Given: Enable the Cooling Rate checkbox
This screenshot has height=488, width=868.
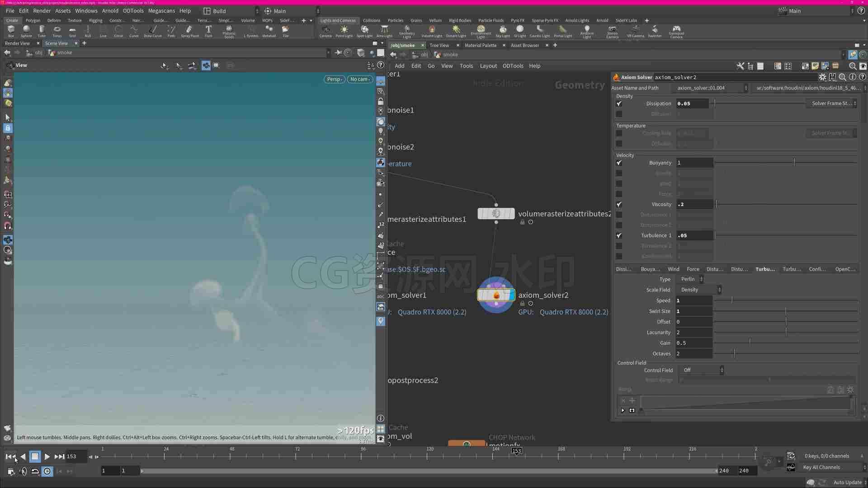Looking at the screenshot, I should 619,133.
